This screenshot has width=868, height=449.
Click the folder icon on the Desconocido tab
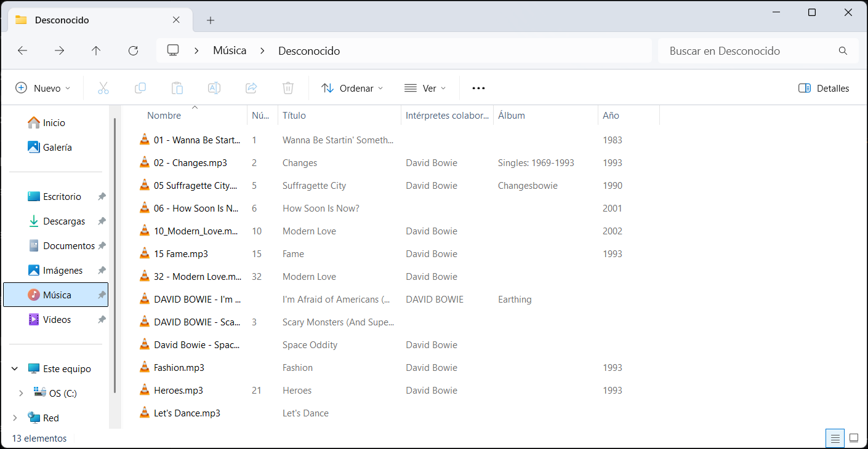(21, 20)
